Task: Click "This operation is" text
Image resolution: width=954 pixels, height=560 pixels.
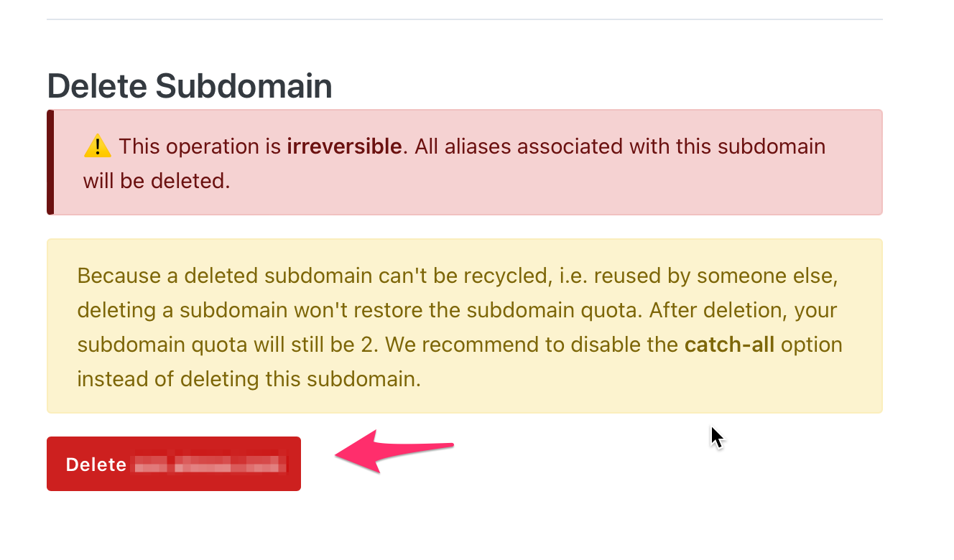Action: pos(200,146)
